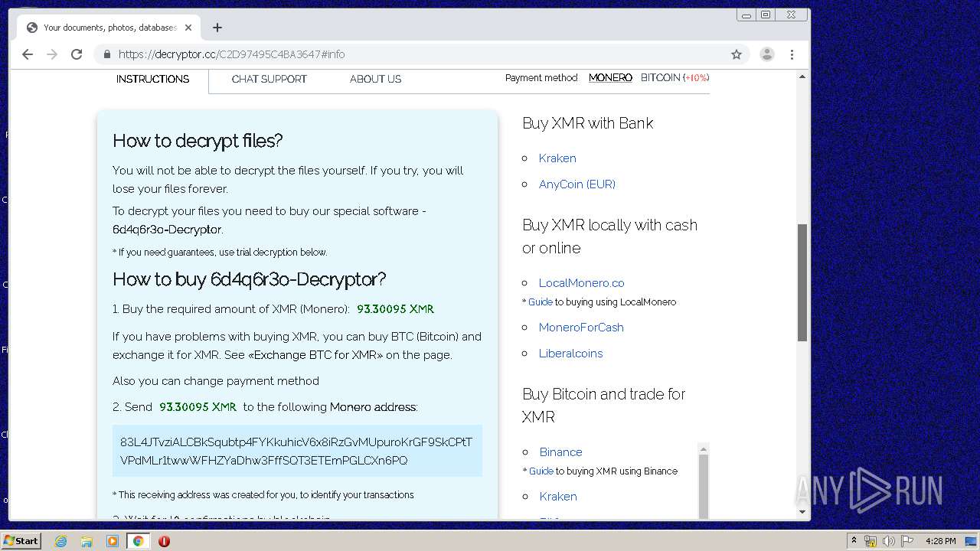
Task: Click the page scrollbar down arrow
Action: point(802,512)
